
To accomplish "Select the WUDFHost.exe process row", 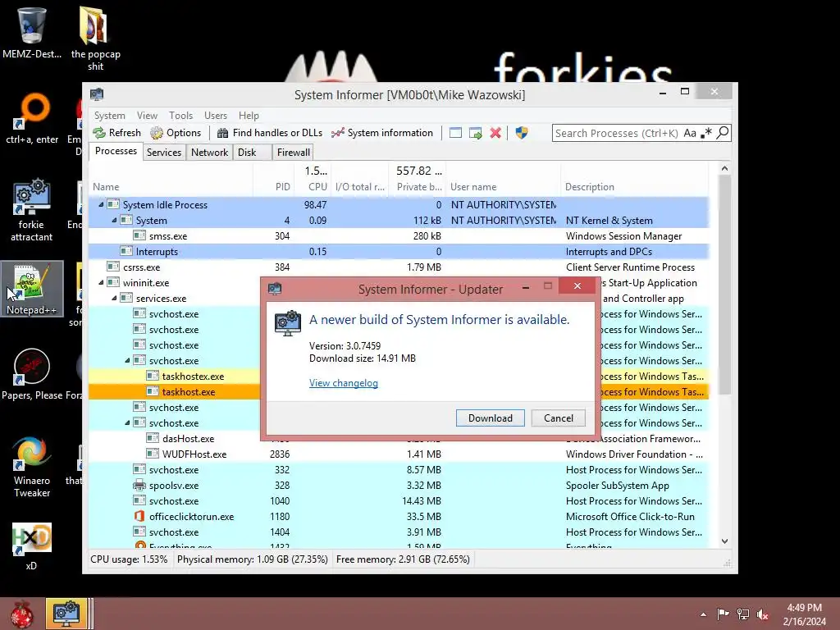I will point(399,454).
